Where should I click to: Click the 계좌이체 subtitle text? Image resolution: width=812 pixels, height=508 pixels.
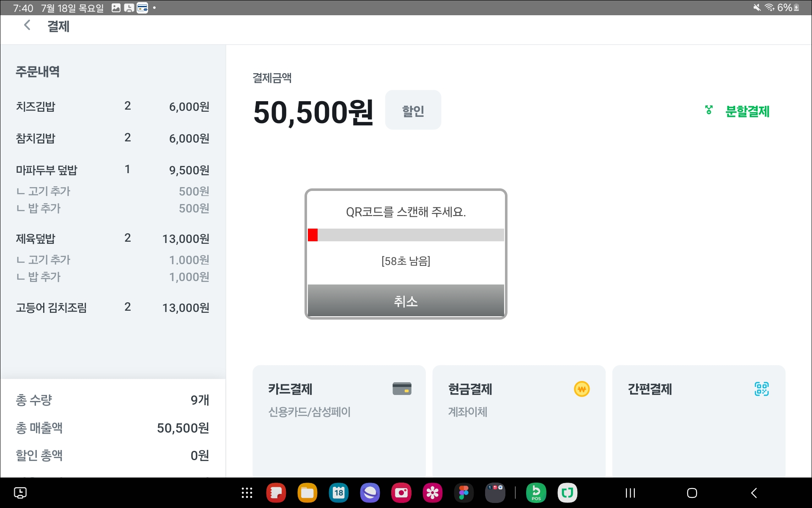point(468,412)
